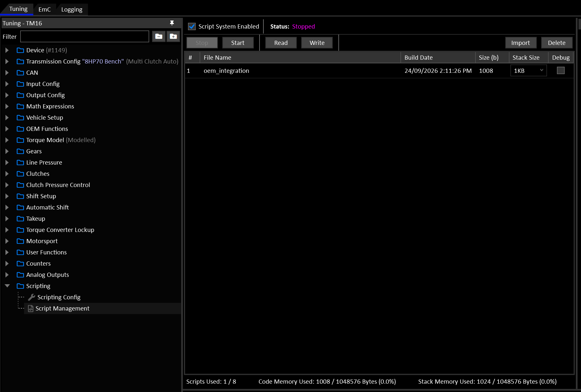This screenshot has width=581, height=392.
Task: Select Scripting Config tree item
Action: 59,297
